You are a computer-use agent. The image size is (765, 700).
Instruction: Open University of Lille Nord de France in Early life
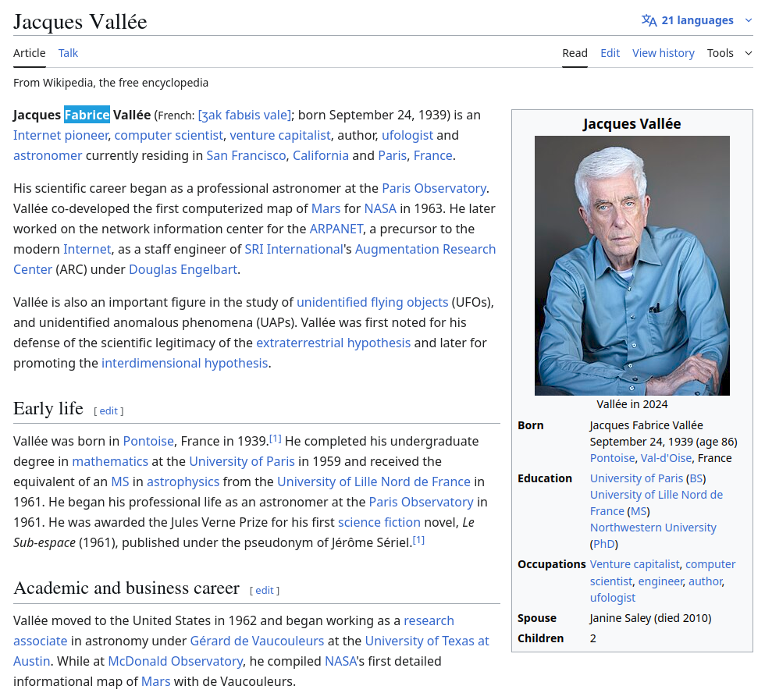tap(374, 482)
